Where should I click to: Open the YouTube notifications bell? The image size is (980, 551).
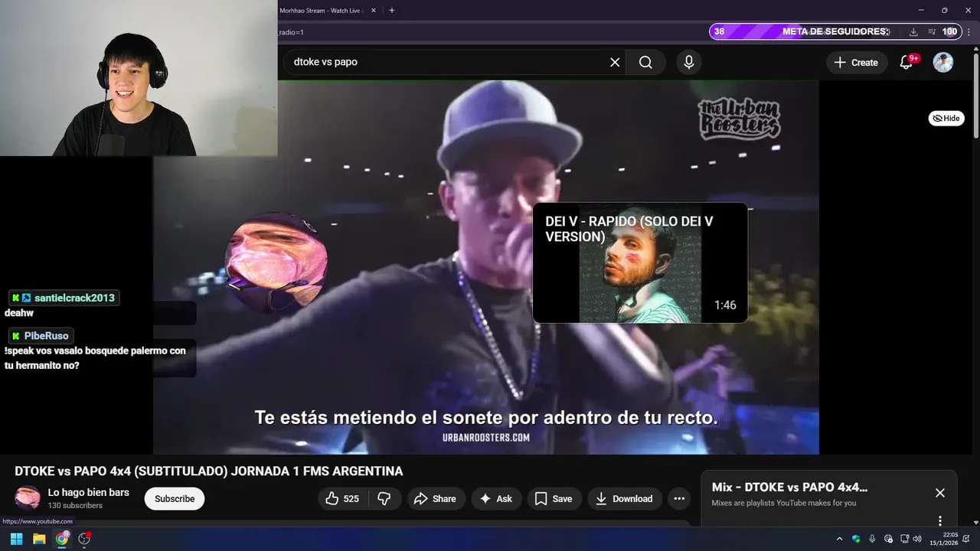906,62
